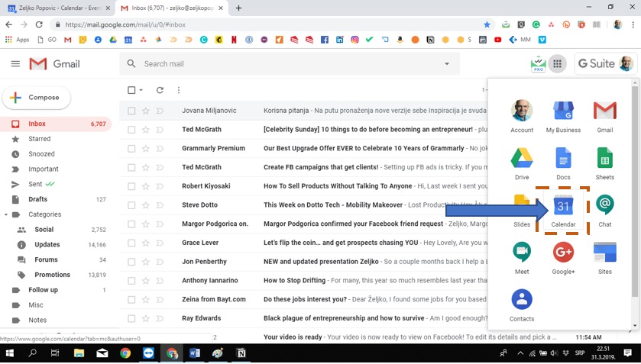Open the Netflix bookmark in bookmarks bar
641x364 pixels.
(x=234, y=40)
